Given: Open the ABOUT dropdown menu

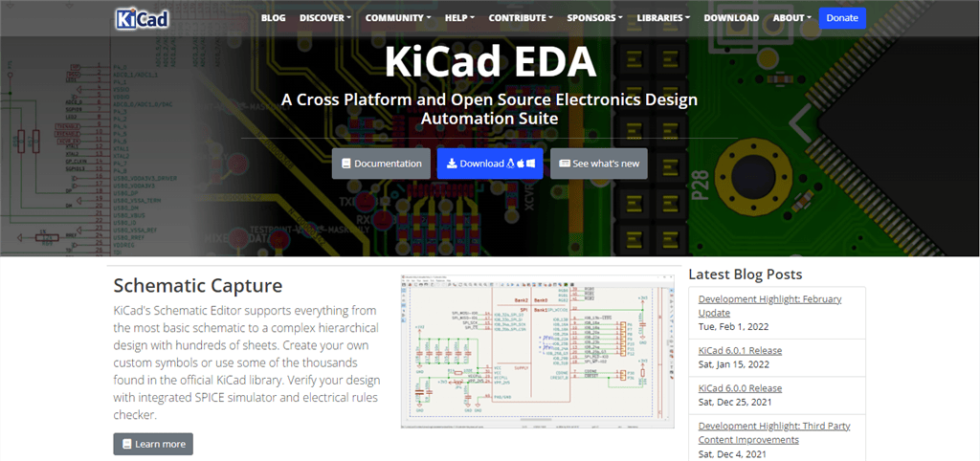Looking at the screenshot, I should point(791,18).
